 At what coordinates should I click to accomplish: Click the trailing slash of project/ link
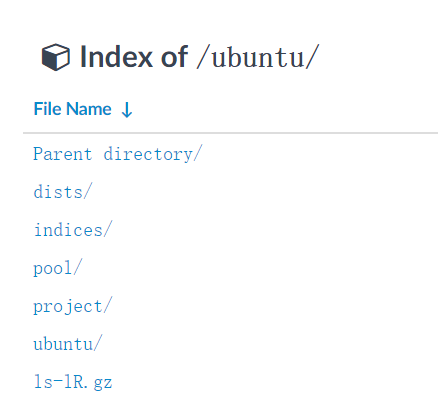point(108,305)
